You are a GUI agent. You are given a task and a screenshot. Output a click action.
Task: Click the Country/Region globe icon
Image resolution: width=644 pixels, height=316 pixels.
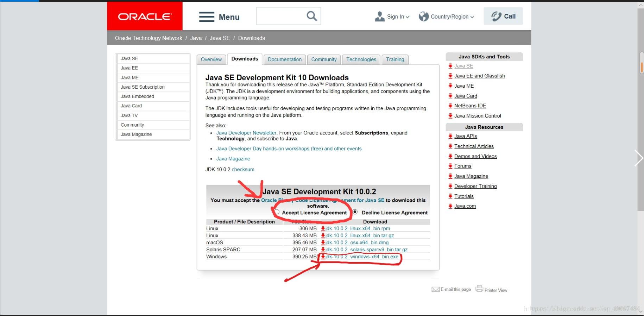(x=424, y=16)
